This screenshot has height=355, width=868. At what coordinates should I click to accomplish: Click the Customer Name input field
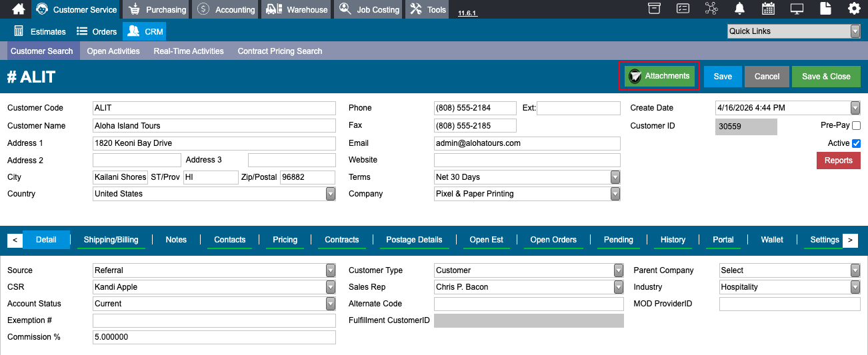pyautogui.click(x=214, y=125)
